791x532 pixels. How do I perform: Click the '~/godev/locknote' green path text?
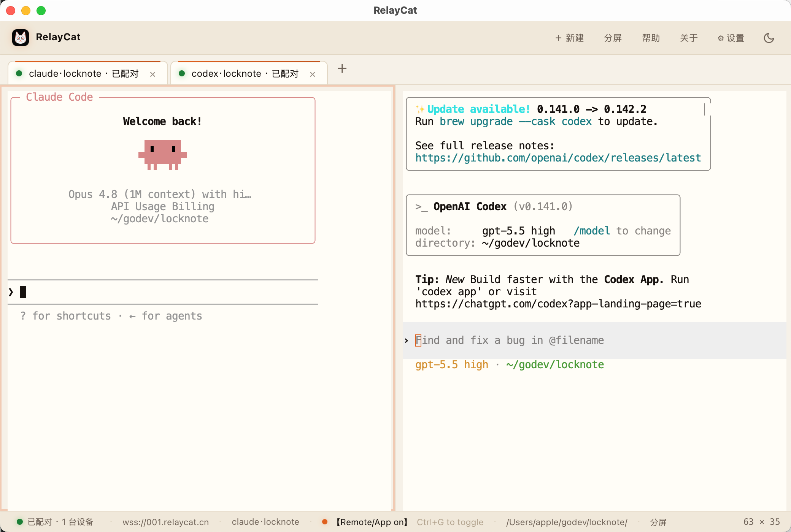tap(555, 364)
